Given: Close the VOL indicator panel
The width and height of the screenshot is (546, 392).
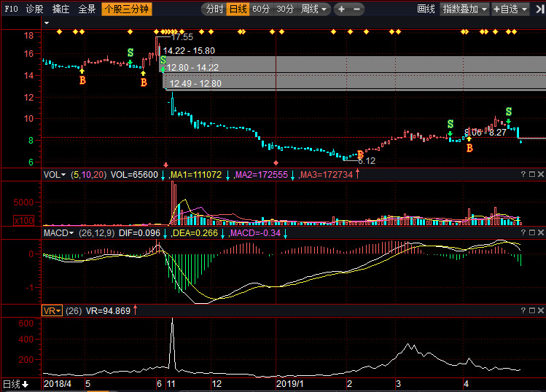Looking at the screenshot, I should (540, 175).
